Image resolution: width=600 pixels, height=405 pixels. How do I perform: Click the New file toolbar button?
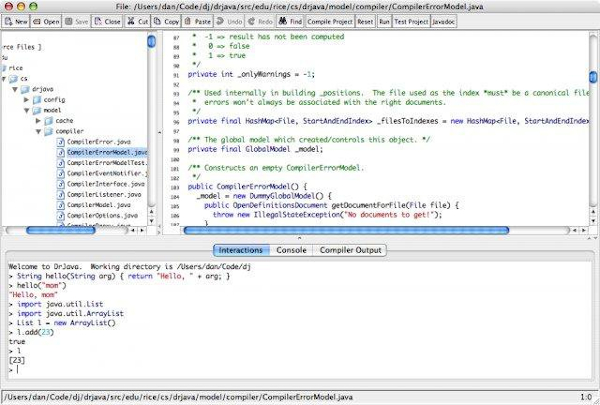[x=16, y=21]
